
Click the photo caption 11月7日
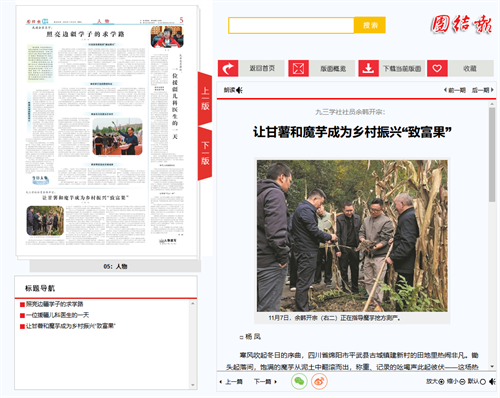[334, 318]
